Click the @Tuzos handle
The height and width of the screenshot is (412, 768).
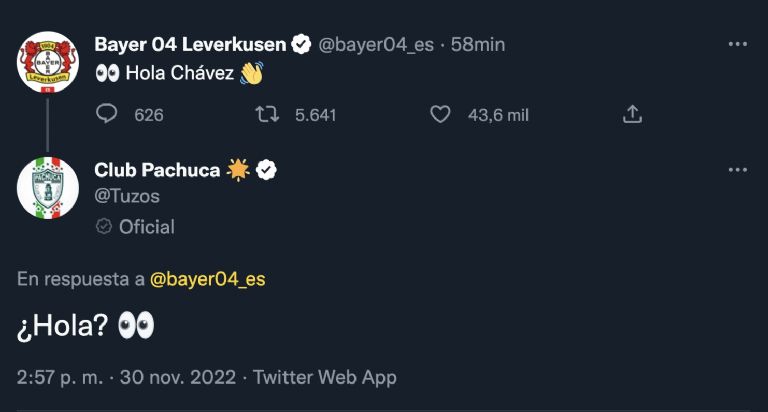click(127, 196)
